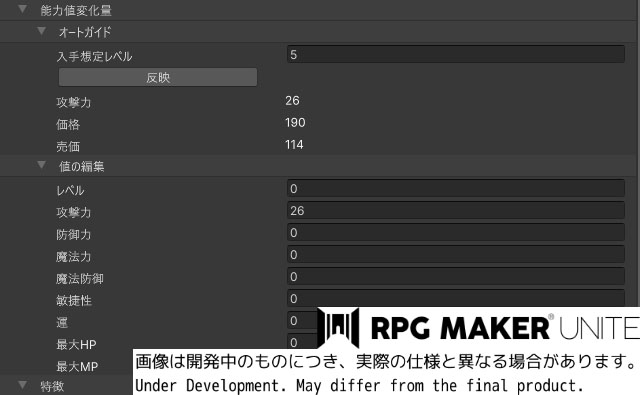
Task: Collapse the オートガイド foldout arrow
Action: [41, 31]
